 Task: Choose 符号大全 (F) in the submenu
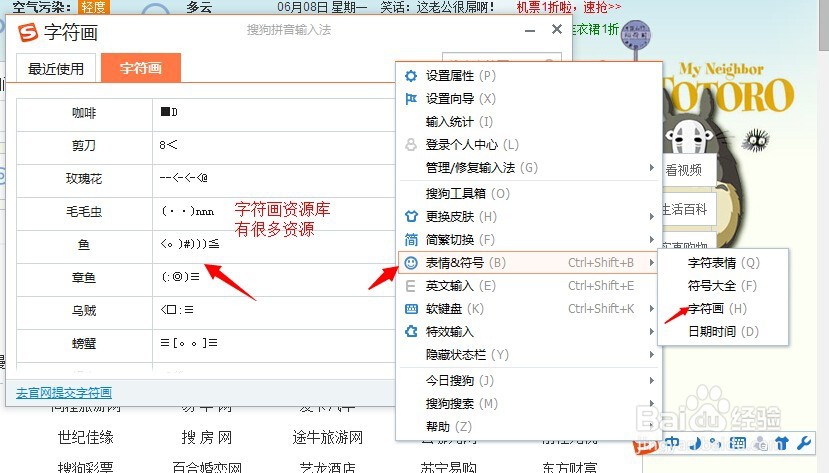point(723,286)
